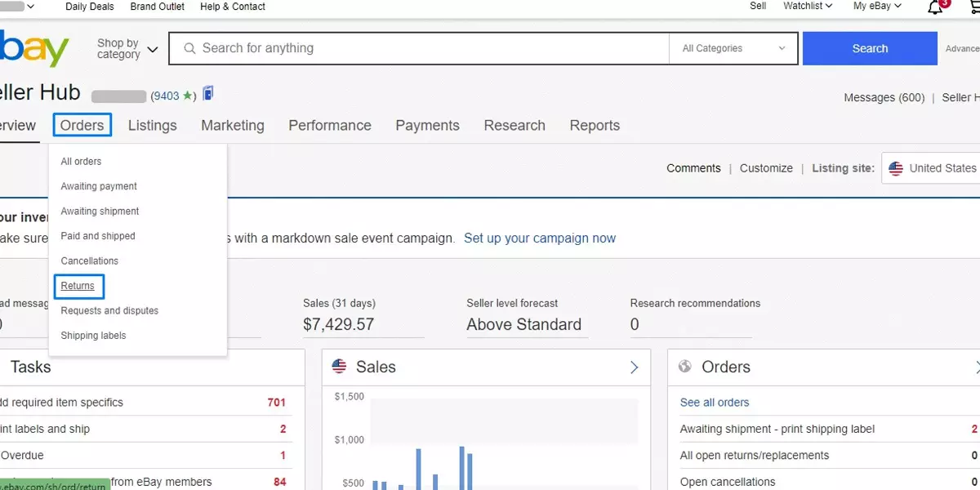980x490 pixels.
Task: Click the Sell link in the header
Action: click(x=758, y=6)
